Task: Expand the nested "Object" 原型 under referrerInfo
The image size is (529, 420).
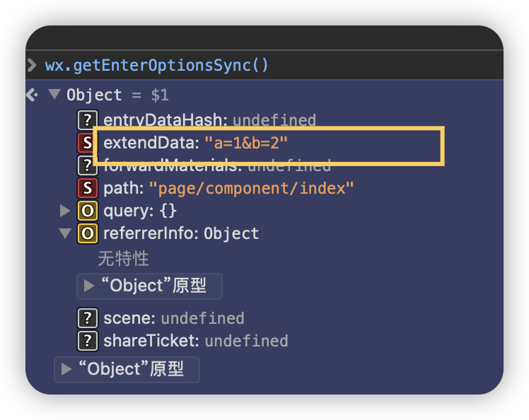Action: [x=89, y=286]
